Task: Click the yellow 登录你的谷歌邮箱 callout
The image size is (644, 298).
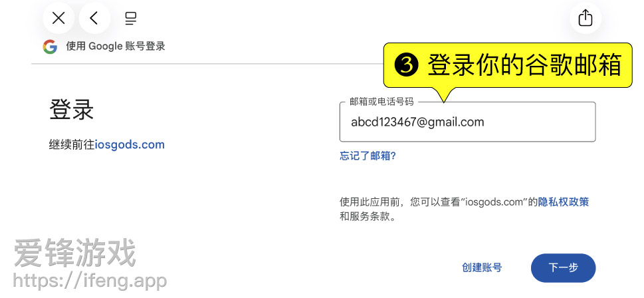Action: click(508, 65)
